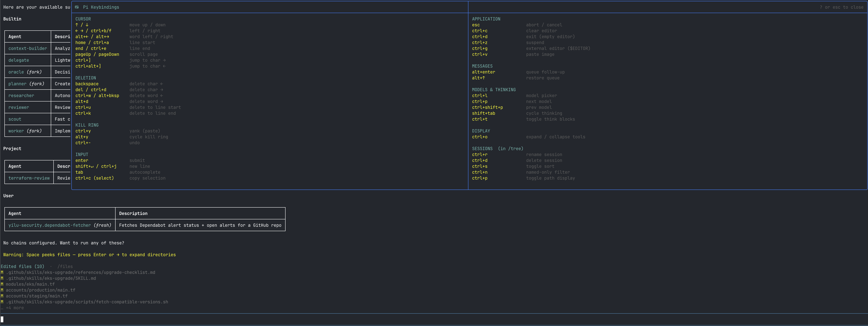The image size is (868, 326).
Task: Click the Pi Keybindings title
Action: click(x=101, y=7)
